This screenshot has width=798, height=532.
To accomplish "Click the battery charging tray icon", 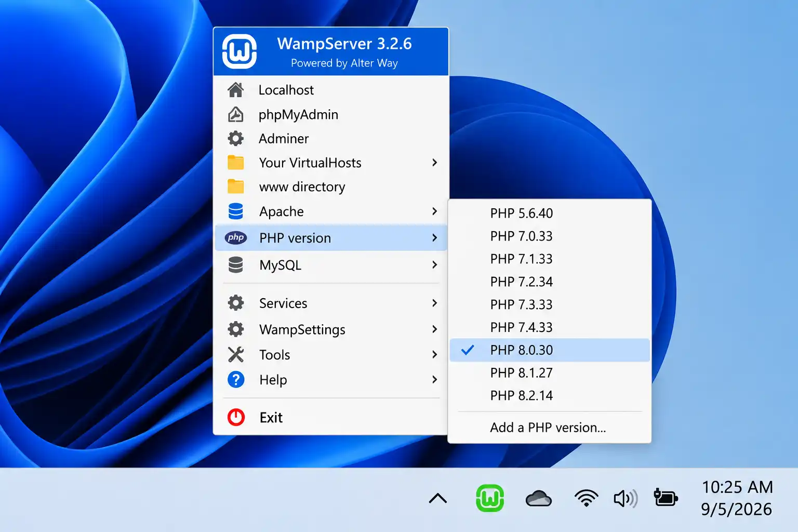I will [x=666, y=498].
